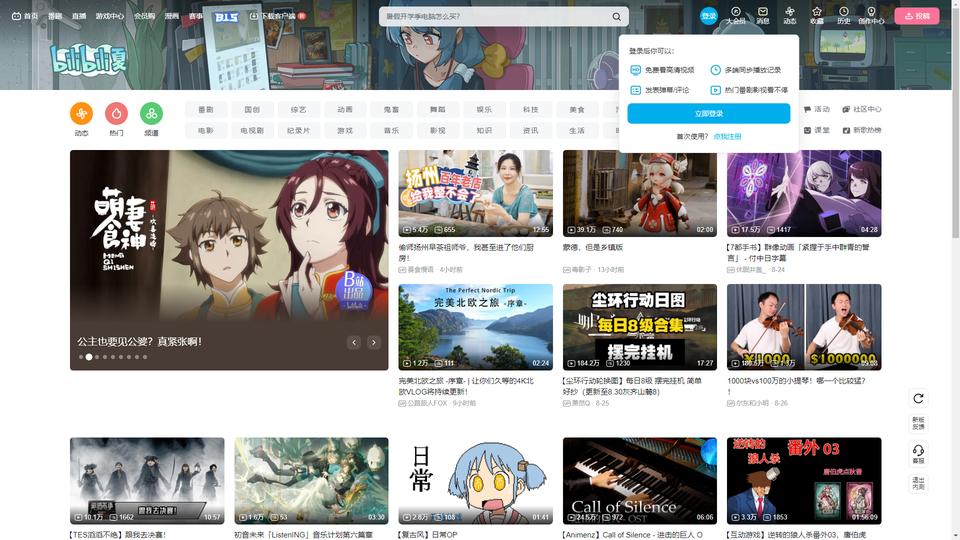Select the 音乐 category chip
The width and height of the screenshot is (960, 540).
coord(391,130)
